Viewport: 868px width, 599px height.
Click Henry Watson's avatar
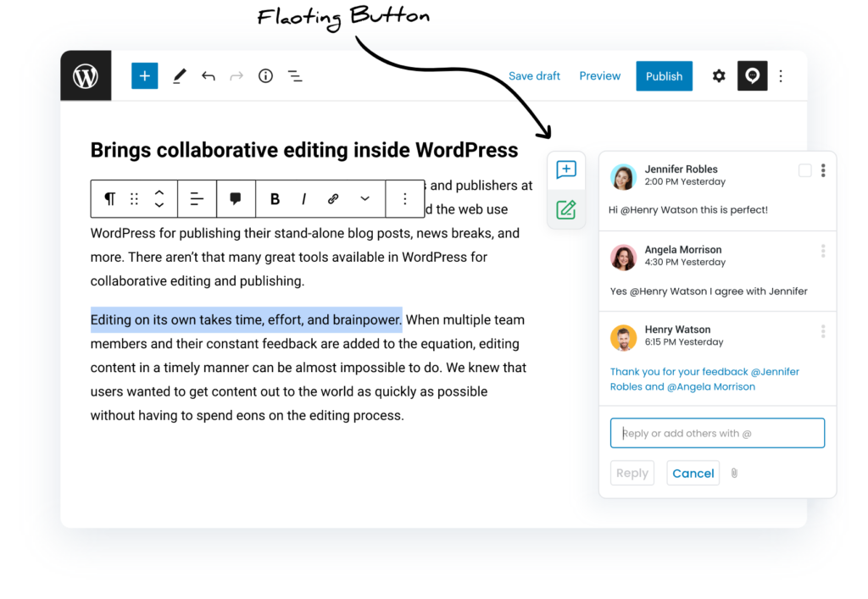tap(623, 337)
